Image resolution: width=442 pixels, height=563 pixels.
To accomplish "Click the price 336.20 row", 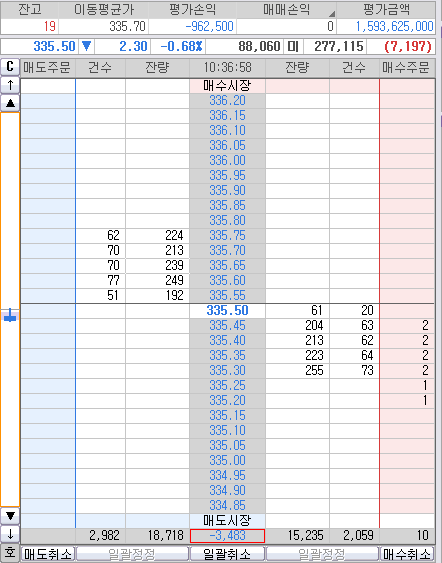I will (227, 101).
